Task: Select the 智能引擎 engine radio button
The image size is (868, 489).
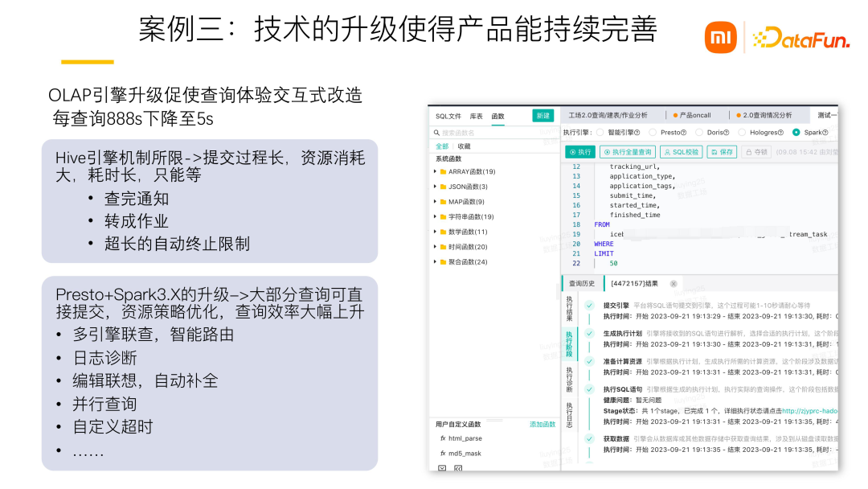Action: pos(600,133)
